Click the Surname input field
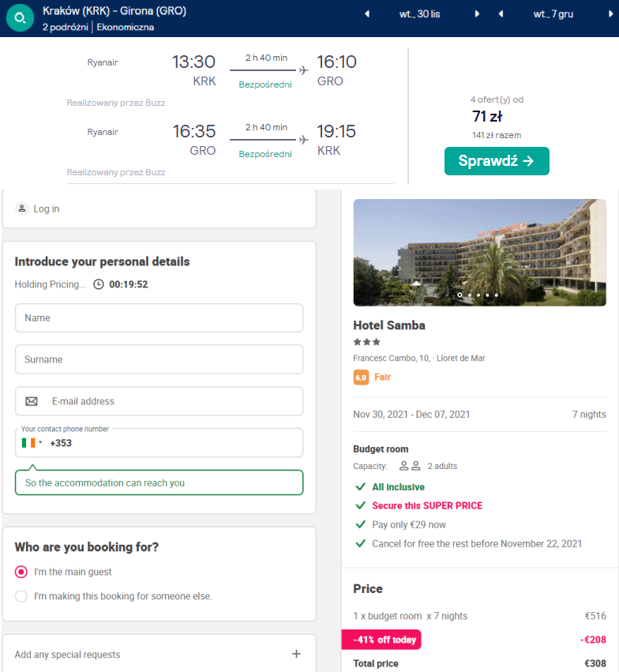619x672 pixels. [x=159, y=359]
